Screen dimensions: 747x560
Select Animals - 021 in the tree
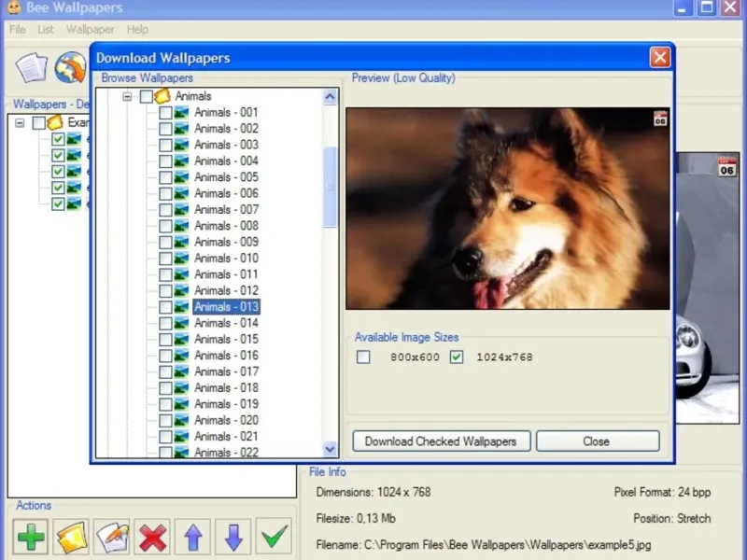coord(226,437)
